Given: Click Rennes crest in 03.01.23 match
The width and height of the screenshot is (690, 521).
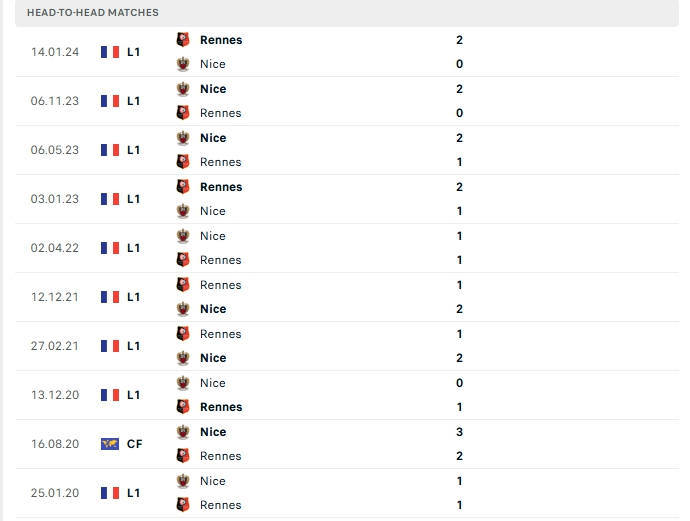Looking at the screenshot, I should point(182,187).
